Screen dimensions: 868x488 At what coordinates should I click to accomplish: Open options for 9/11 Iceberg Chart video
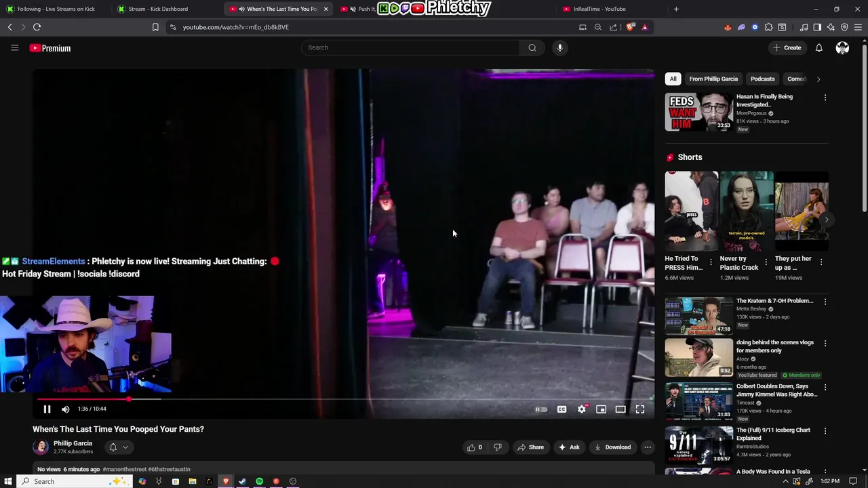pyautogui.click(x=825, y=431)
